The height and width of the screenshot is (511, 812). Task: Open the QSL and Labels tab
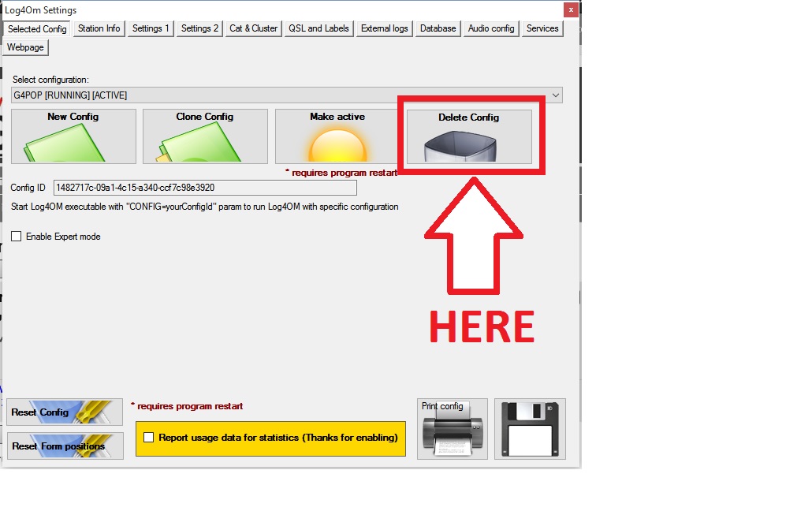click(319, 28)
